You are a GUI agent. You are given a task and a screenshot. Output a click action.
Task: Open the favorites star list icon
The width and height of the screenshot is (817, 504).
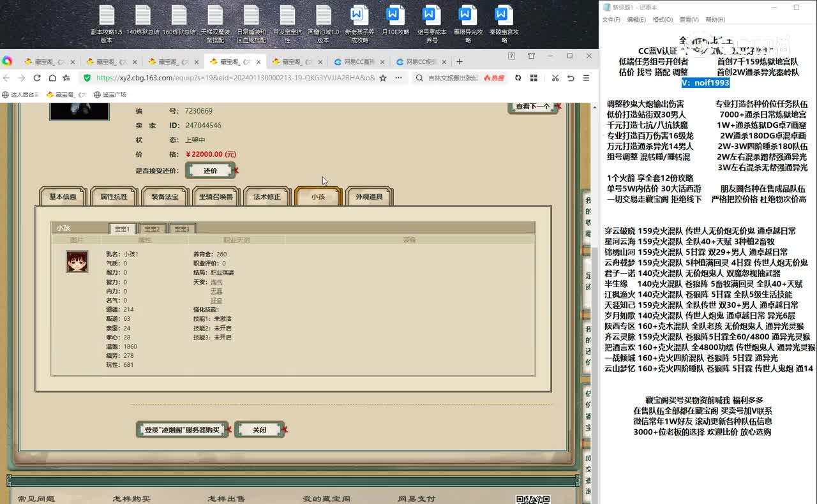coord(66,78)
